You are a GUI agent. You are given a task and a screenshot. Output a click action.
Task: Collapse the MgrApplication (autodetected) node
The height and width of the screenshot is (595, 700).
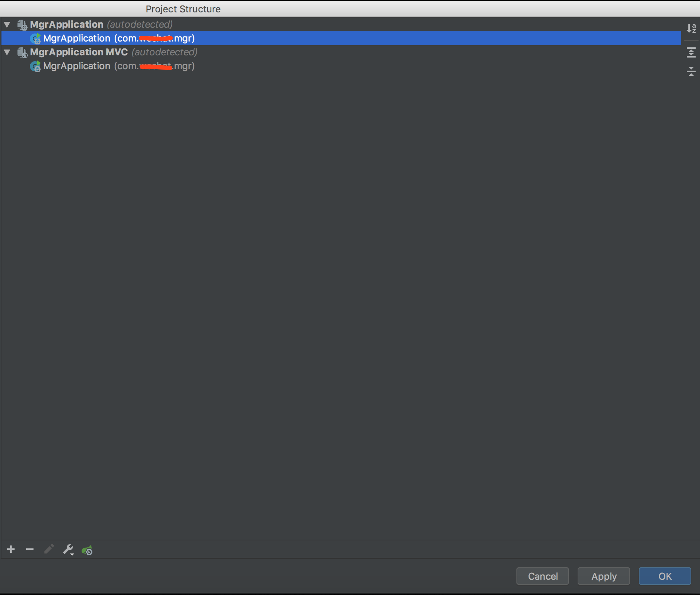tap(7, 24)
